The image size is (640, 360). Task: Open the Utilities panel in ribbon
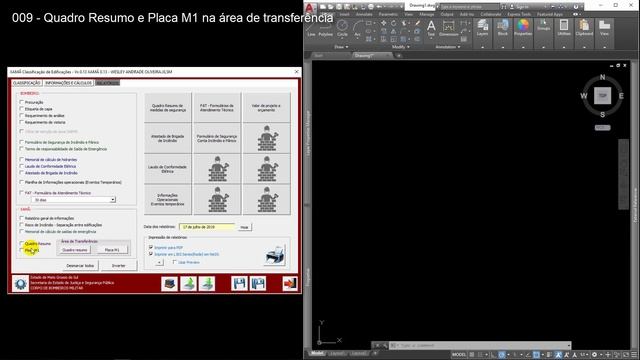click(x=564, y=28)
